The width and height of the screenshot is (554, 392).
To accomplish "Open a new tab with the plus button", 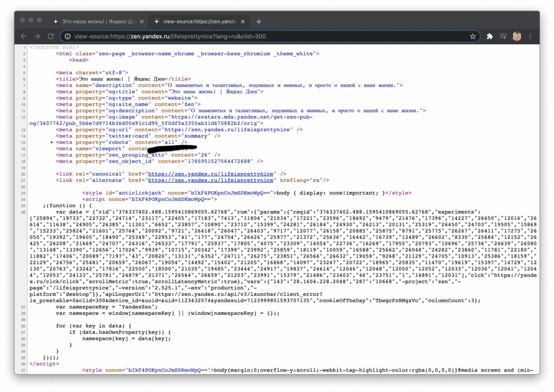I will (259, 22).
